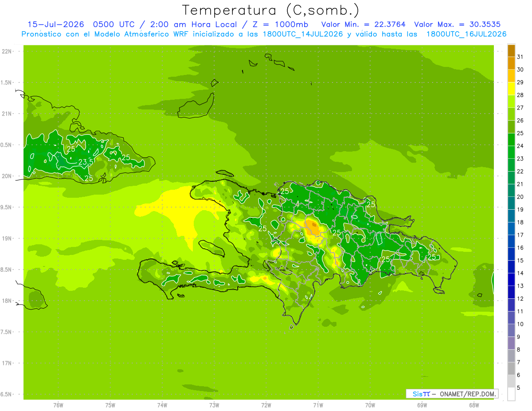Click the 23.5 contour label over Cuba
Image resolution: width=532 pixels, height=411 pixels.
(x=86, y=162)
